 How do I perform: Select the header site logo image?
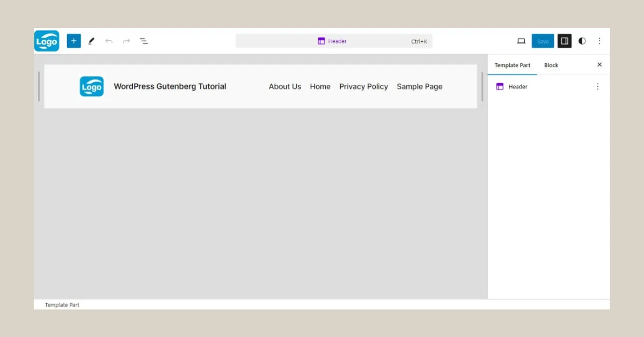(x=92, y=86)
